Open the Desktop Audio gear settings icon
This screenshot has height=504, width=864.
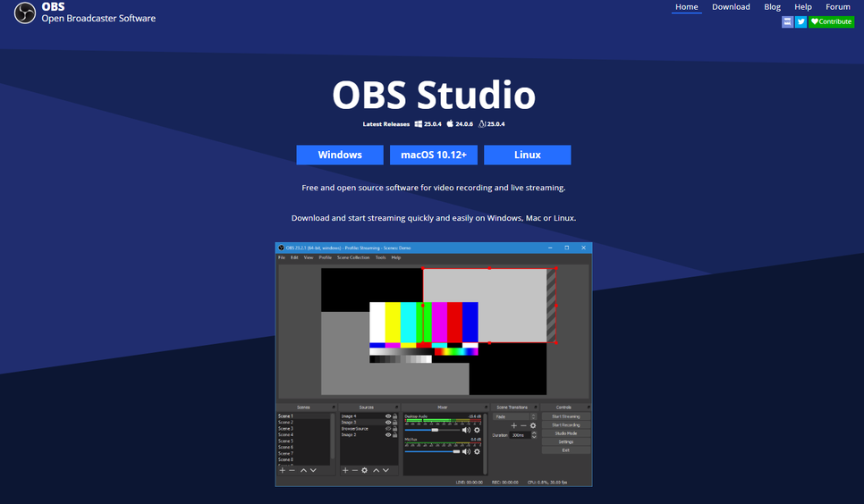tap(477, 430)
